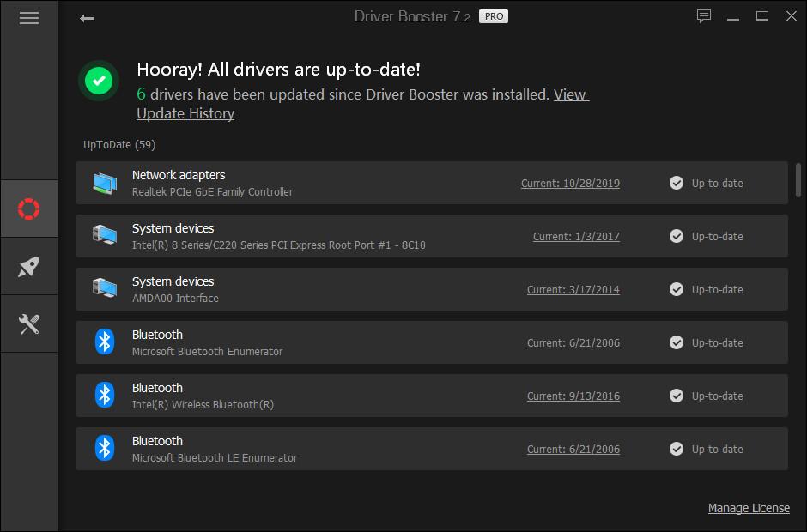Select Intel(R) Wireless Bluetooth(R) text
This screenshot has width=807, height=532.
tap(203, 404)
